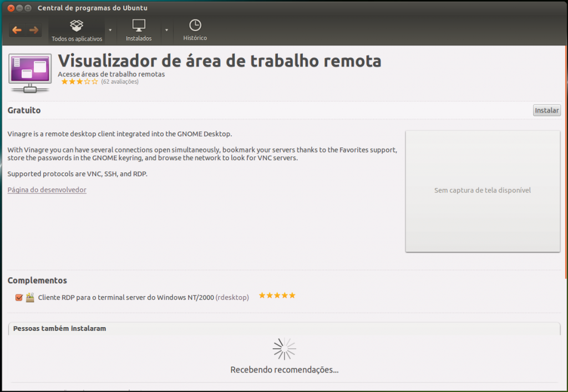The image size is (568, 392).
Task: Click the five-star rating of rdesktop
Action: pos(277,296)
